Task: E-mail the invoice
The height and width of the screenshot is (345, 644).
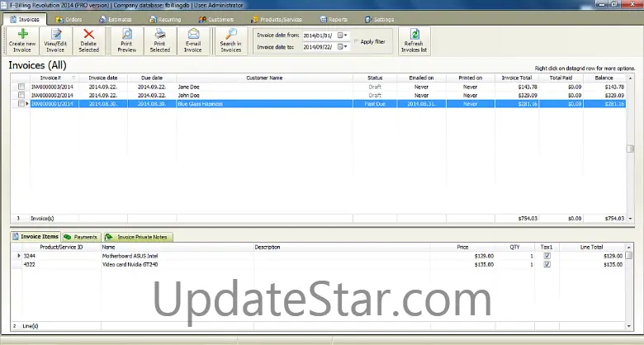Action: (193, 41)
